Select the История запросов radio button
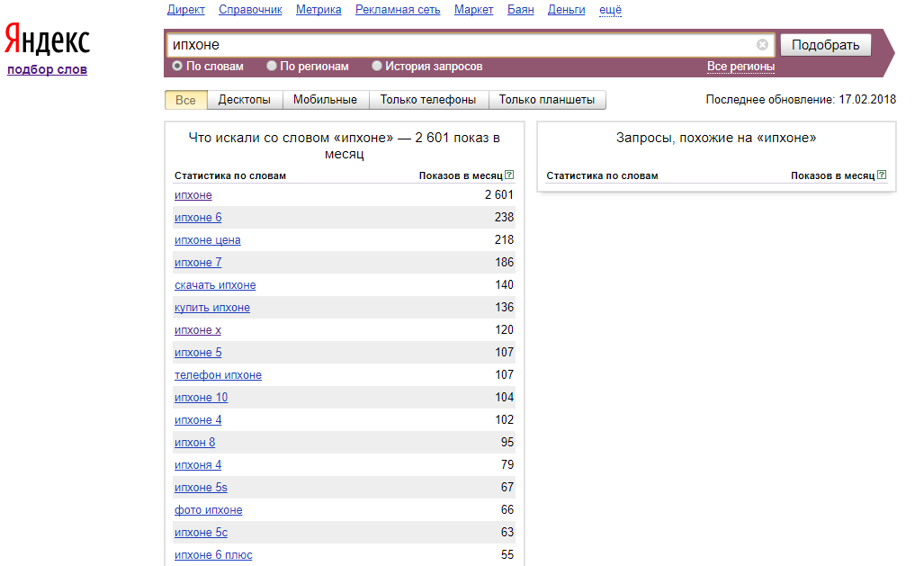 click(x=377, y=66)
